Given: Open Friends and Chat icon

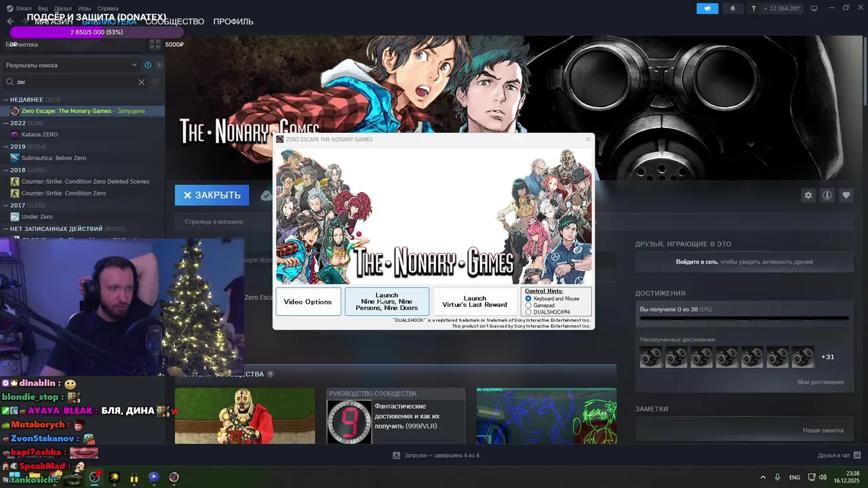Looking at the screenshot, I should coord(856,455).
